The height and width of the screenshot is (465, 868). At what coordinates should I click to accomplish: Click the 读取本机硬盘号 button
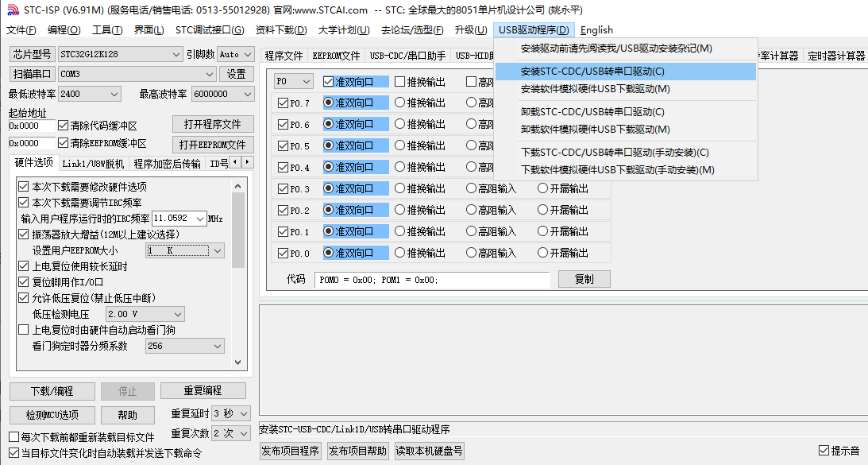429,451
